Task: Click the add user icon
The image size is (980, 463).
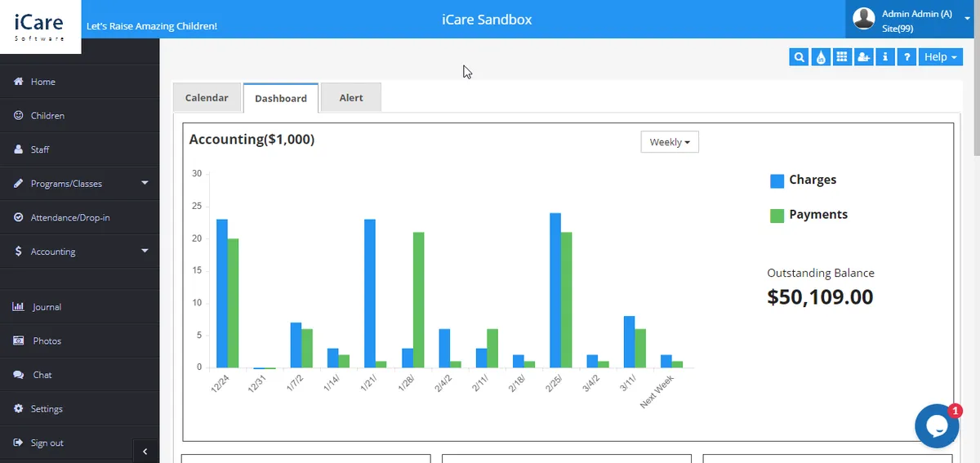Action: [x=864, y=57]
